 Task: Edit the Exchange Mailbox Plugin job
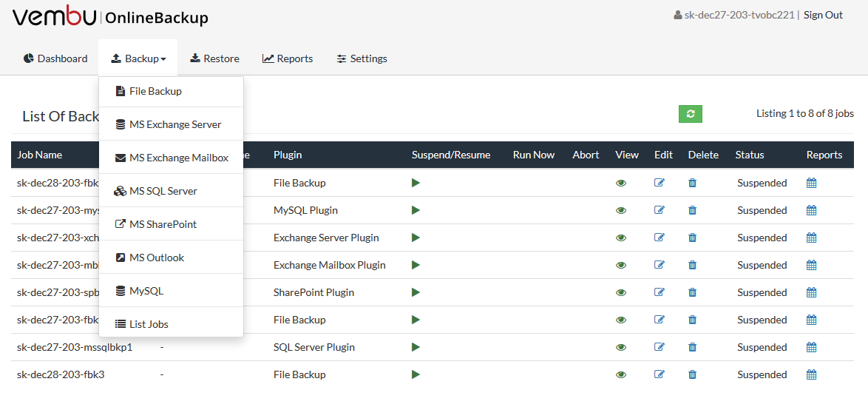(x=659, y=265)
